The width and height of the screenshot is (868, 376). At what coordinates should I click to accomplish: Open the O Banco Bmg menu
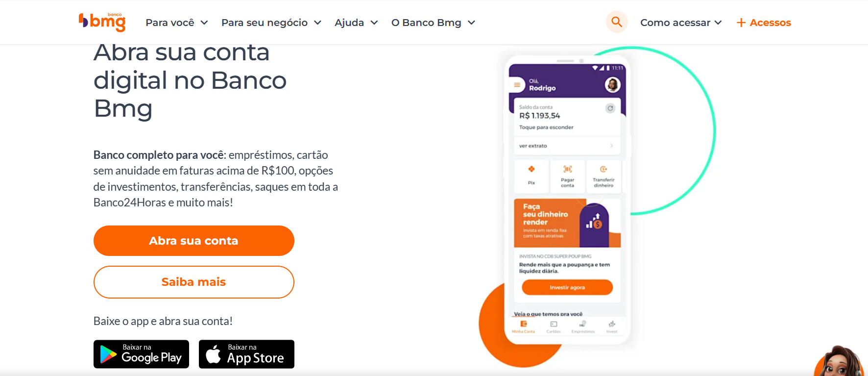click(433, 23)
